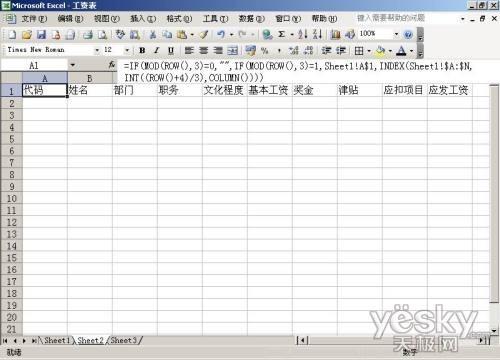Click the Print icon in standard toolbar
Viewport: 500px width, 360px height.
[x=88, y=34]
